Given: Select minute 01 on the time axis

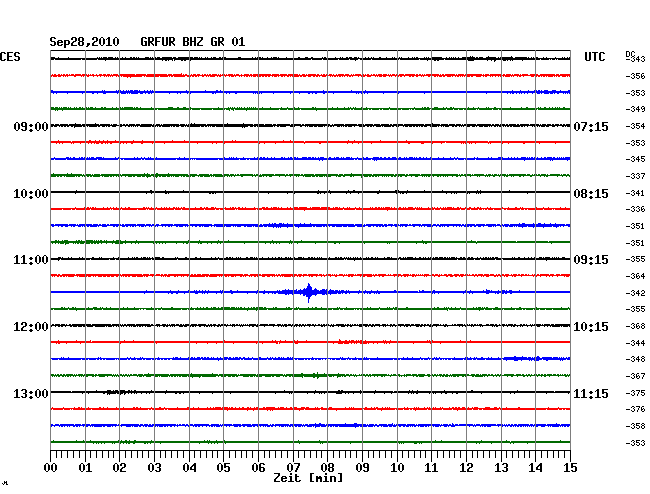Looking at the screenshot, I should coord(85,468).
